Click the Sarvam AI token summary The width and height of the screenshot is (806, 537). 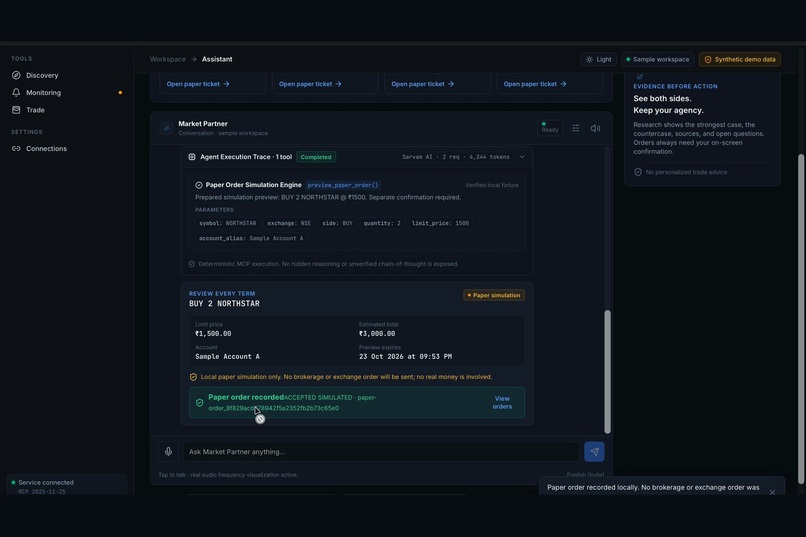tap(455, 157)
